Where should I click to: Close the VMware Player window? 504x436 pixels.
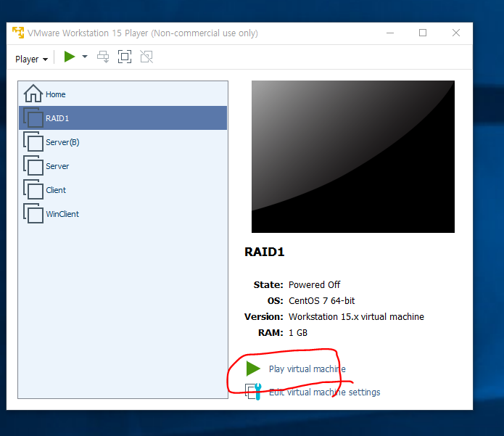[456, 33]
